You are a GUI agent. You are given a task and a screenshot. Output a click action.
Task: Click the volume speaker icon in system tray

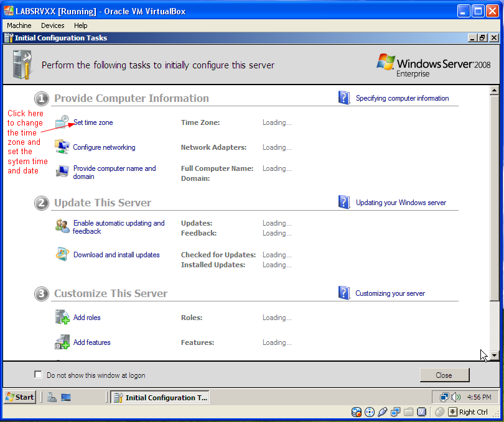pos(455,397)
